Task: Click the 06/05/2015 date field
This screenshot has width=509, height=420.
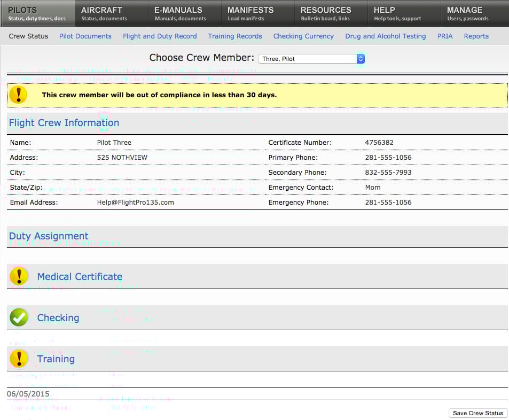Action: click(27, 393)
